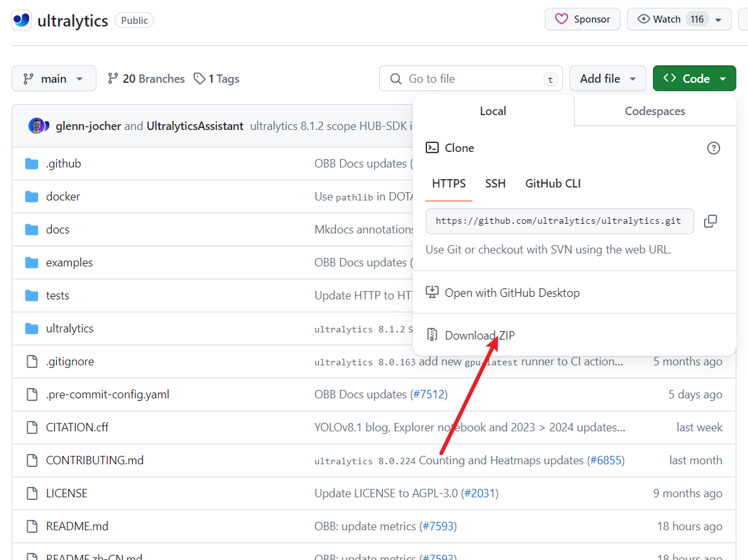Open glenn-jocher author profile link

88,126
